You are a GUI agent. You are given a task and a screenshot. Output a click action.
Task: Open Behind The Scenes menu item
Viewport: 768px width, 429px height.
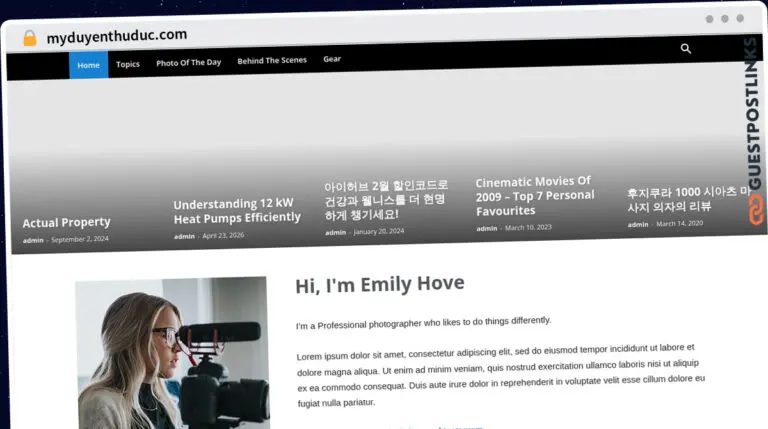click(272, 61)
